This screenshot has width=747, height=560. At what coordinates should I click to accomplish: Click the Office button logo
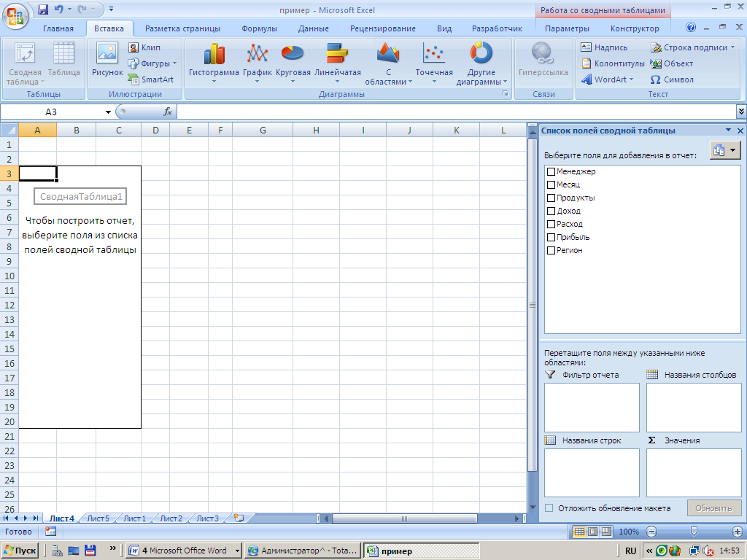(x=15, y=16)
